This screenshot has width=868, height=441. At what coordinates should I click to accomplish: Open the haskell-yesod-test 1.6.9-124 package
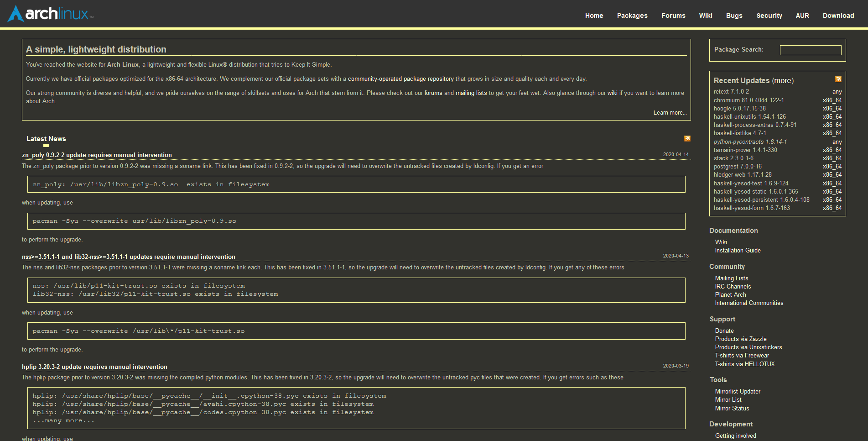751,184
